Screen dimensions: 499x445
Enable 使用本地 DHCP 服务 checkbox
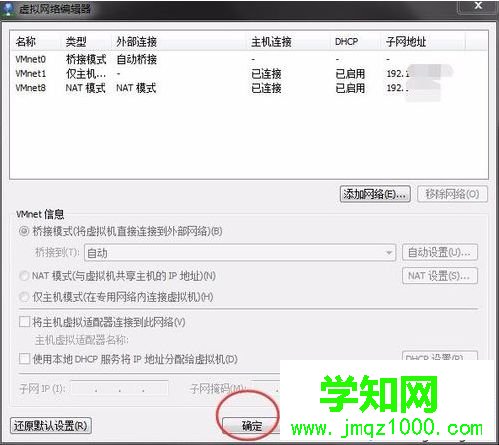[24, 359]
